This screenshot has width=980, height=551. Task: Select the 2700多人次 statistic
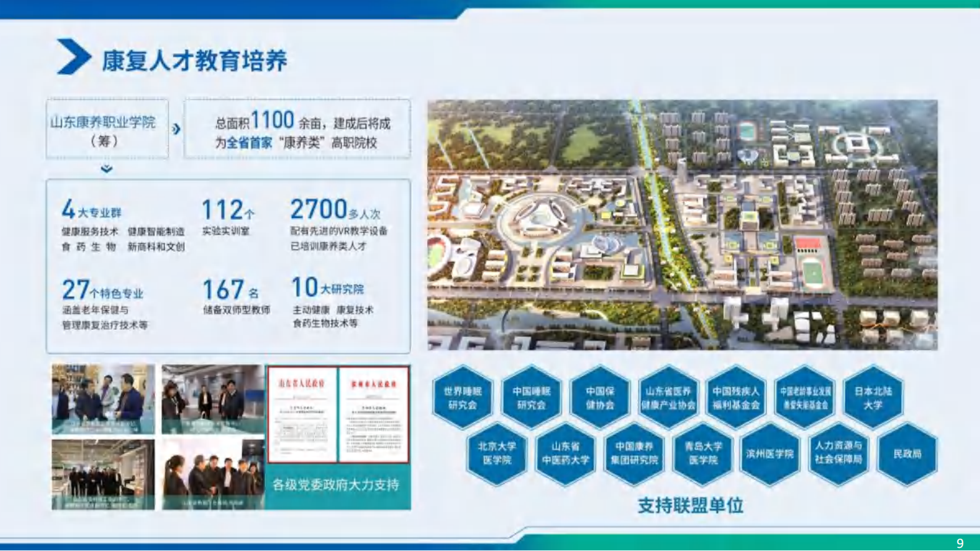click(x=339, y=224)
